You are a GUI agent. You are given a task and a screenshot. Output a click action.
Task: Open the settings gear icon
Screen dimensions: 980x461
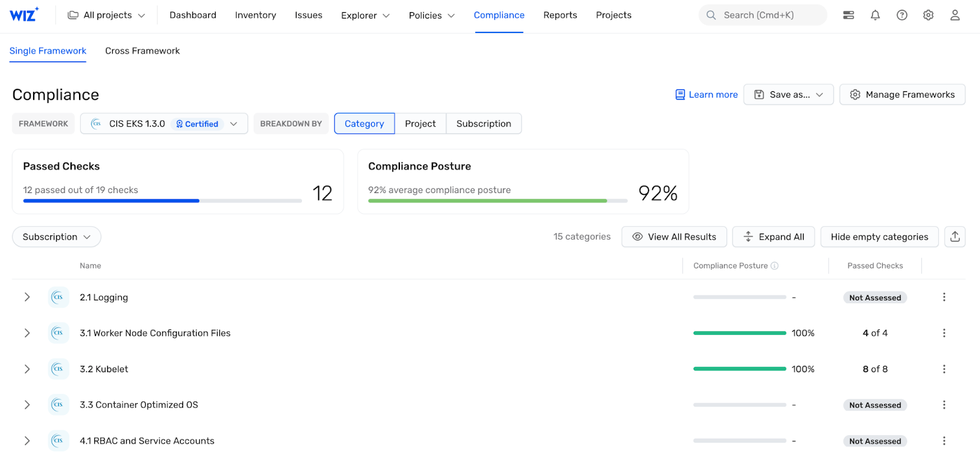pyautogui.click(x=929, y=15)
